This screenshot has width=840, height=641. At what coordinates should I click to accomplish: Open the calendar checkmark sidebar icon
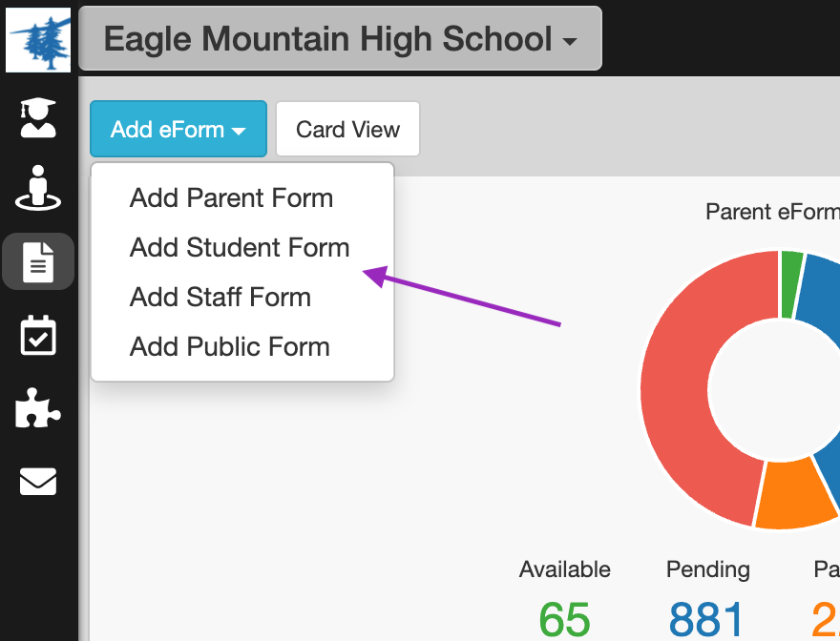pyautogui.click(x=38, y=336)
